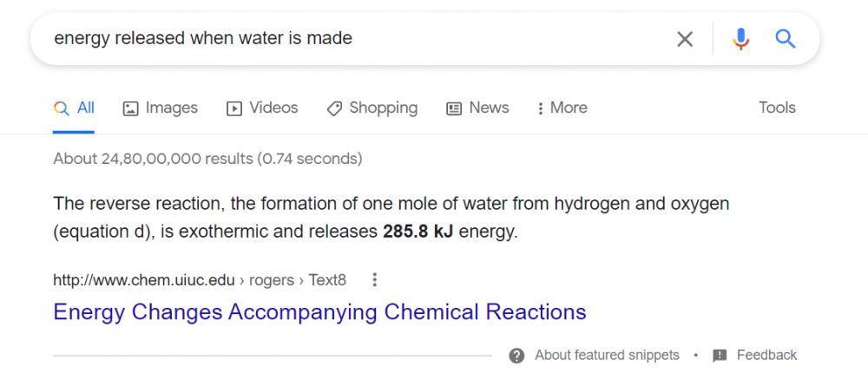Click the Feedback flag icon
This screenshot has width=868, height=379.
coord(720,356)
